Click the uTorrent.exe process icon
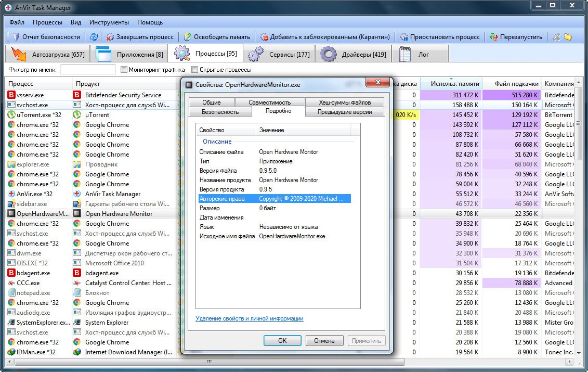Viewport: 588px width, 372px height. pos(11,115)
